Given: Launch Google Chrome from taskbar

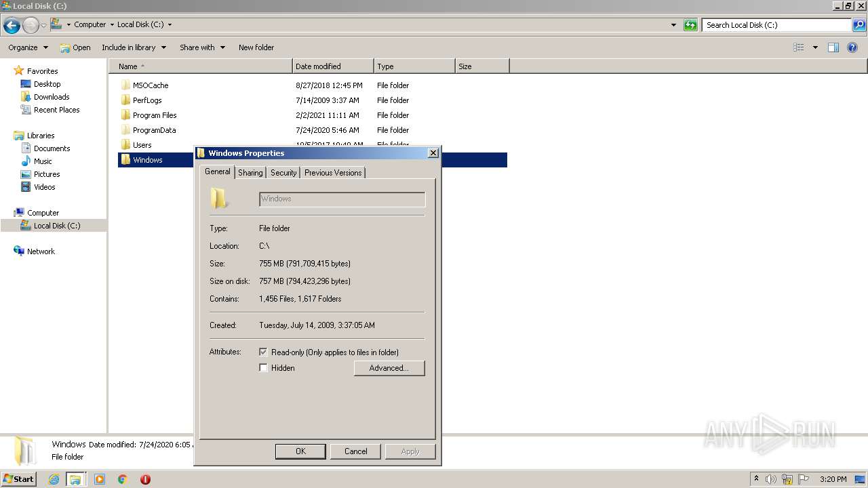Looking at the screenshot, I should (x=123, y=479).
